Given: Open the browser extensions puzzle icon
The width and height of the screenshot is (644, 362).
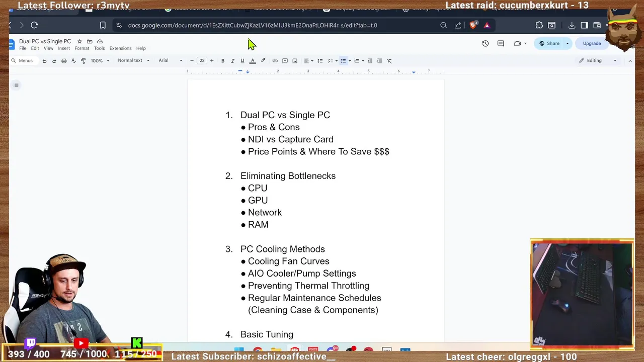Looking at the screenshot, I should (539, 25).
